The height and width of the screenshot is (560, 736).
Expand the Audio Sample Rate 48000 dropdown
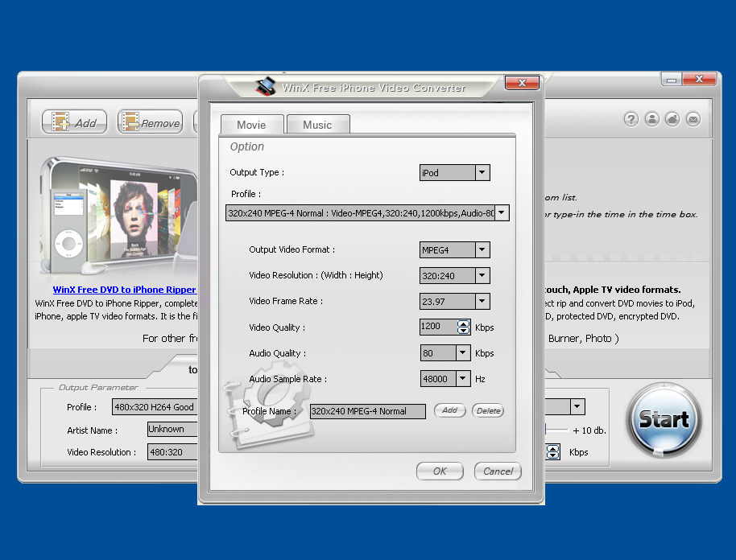pos(463,379)
